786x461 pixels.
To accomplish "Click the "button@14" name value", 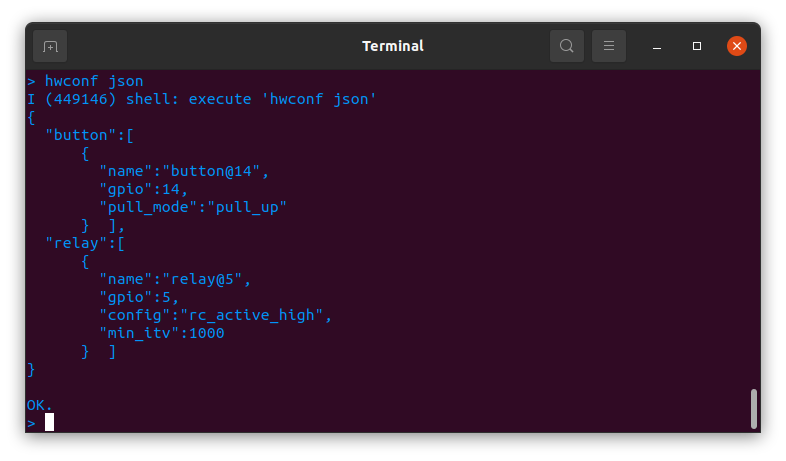I will click(211, 171).
